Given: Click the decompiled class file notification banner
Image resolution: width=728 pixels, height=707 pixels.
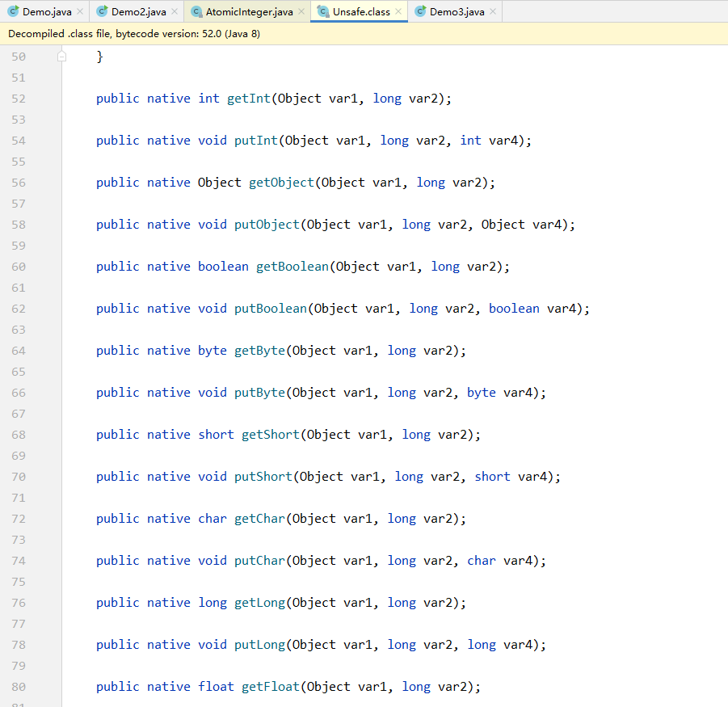Looking at the screenshot, I should [364, 34].
